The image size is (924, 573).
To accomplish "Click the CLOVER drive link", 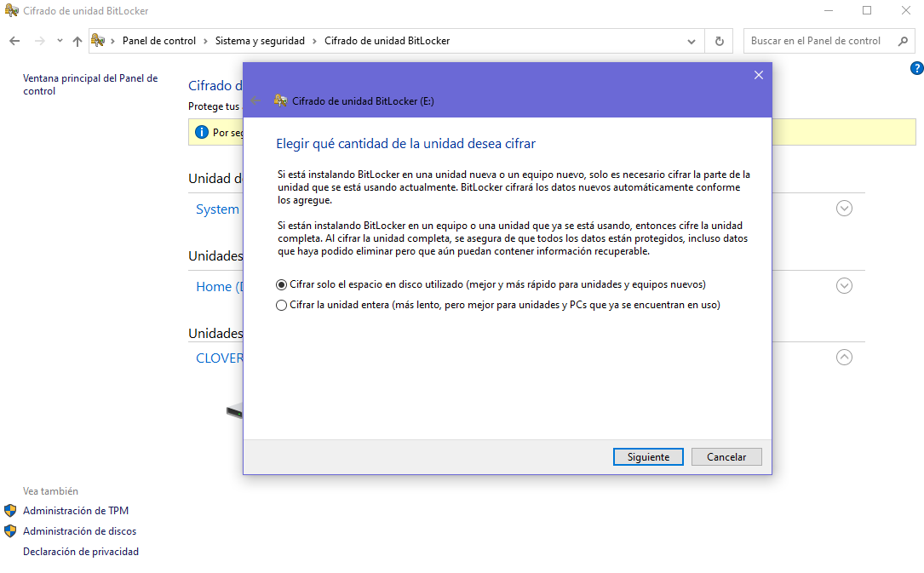I will pyautogui.click(x=219, y=358).
